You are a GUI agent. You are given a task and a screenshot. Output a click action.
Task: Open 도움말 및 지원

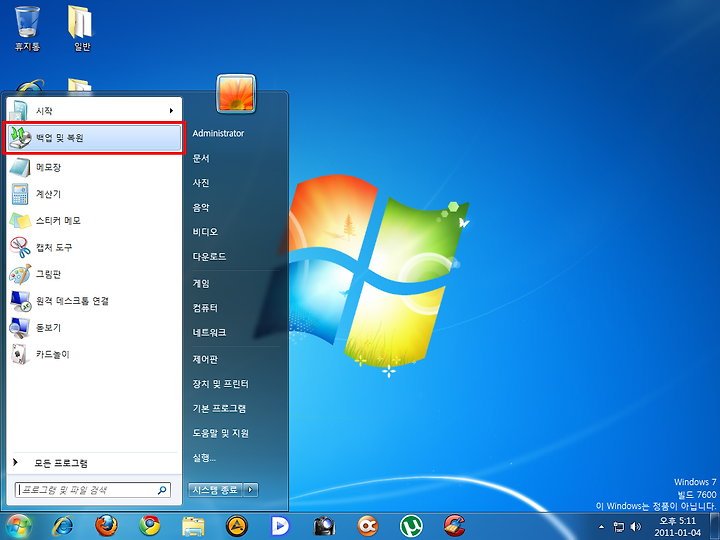(x=220, y=433)
